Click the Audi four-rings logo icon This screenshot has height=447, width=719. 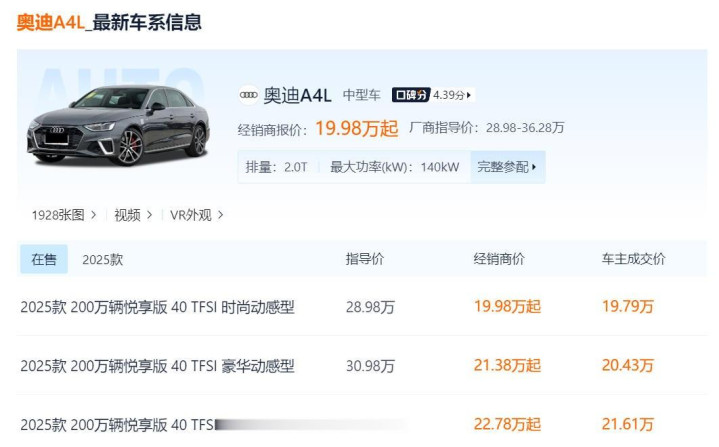click(248, 95)
